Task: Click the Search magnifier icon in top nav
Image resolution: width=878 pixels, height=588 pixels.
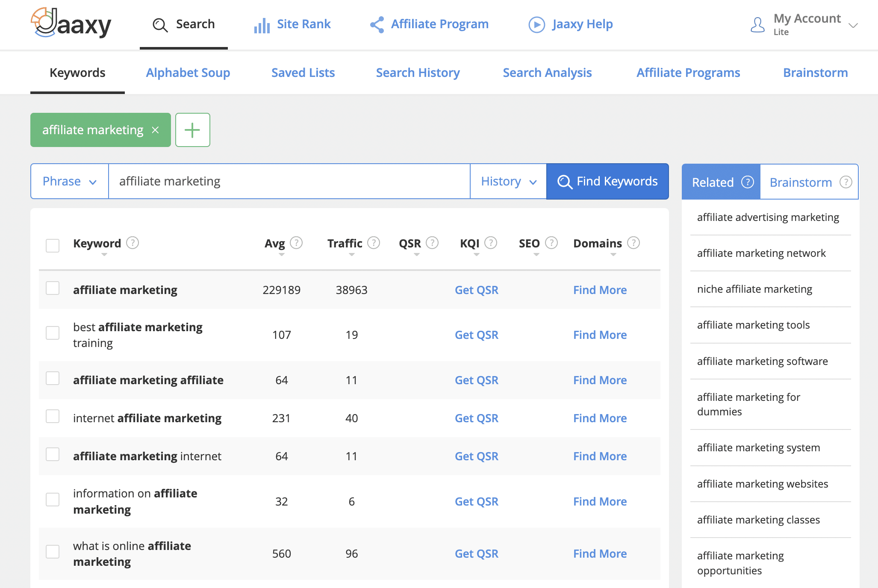Action: click(160, 25)
